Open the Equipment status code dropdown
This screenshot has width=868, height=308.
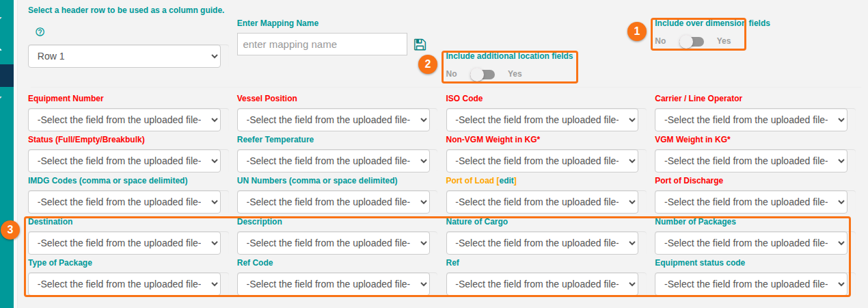pyautogui.click(x=751, y=284)
